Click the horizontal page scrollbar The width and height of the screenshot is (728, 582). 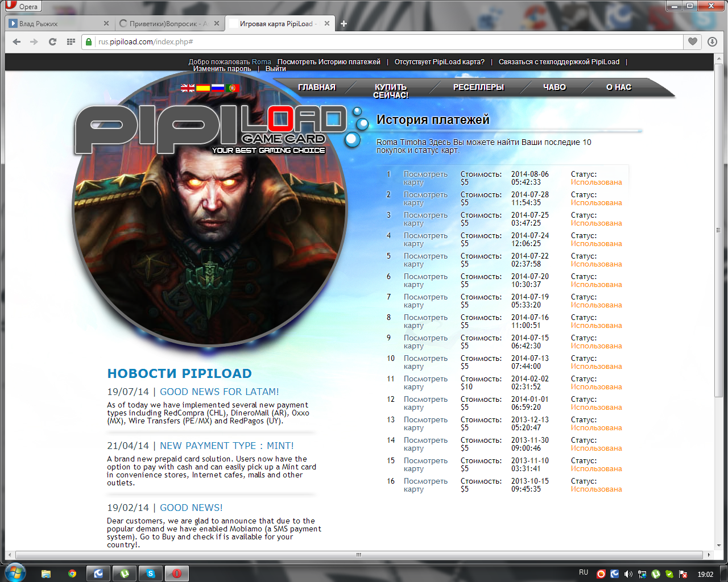coord(359,555)
